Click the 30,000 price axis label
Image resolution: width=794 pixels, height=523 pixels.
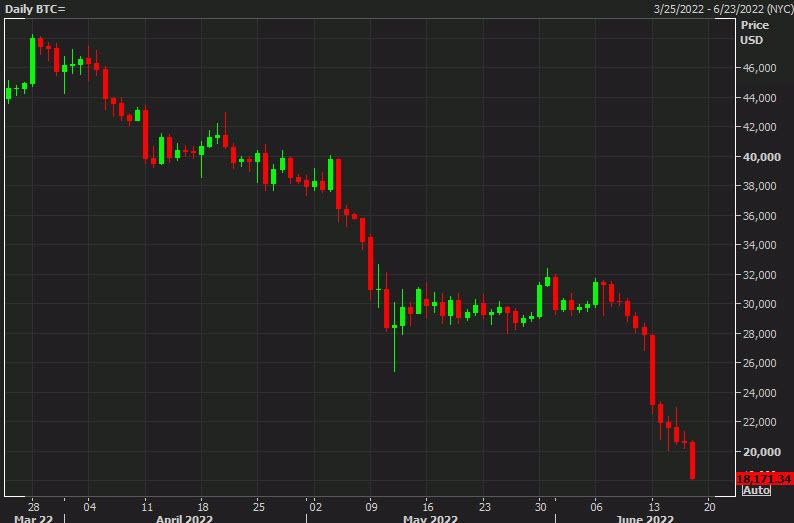[x=759, y=304]
